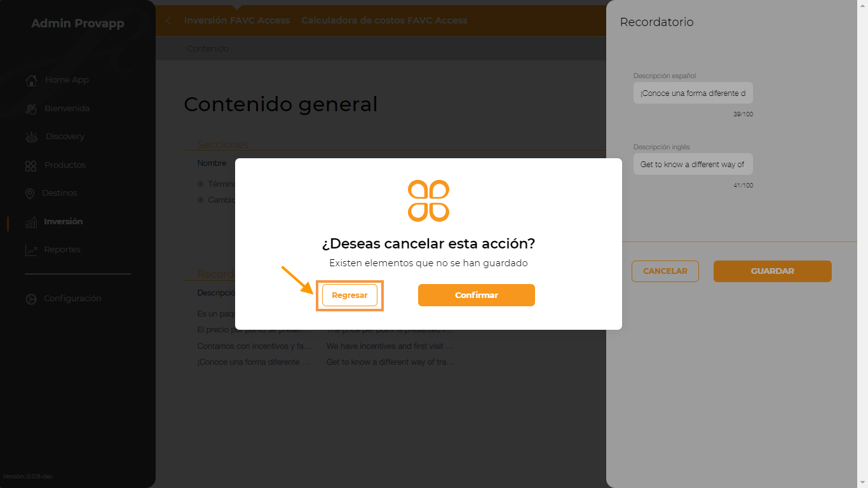Click the Inversión bar chart icon

(31, 222)
